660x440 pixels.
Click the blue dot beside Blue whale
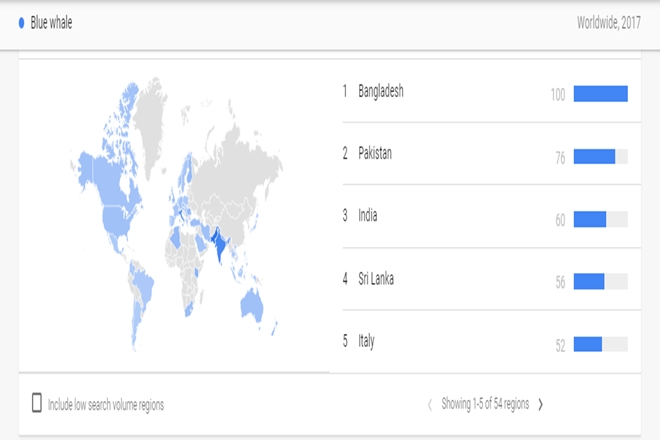pos(22,21)
